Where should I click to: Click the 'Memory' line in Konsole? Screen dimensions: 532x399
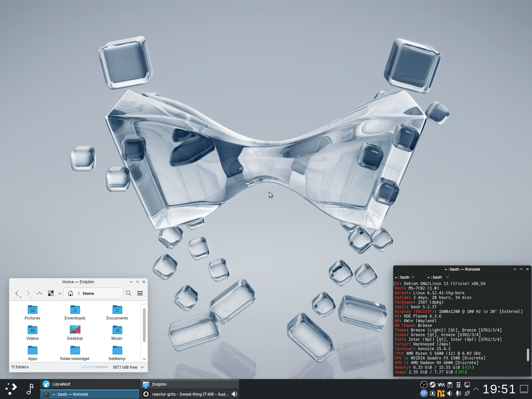(x=434, y=367)
